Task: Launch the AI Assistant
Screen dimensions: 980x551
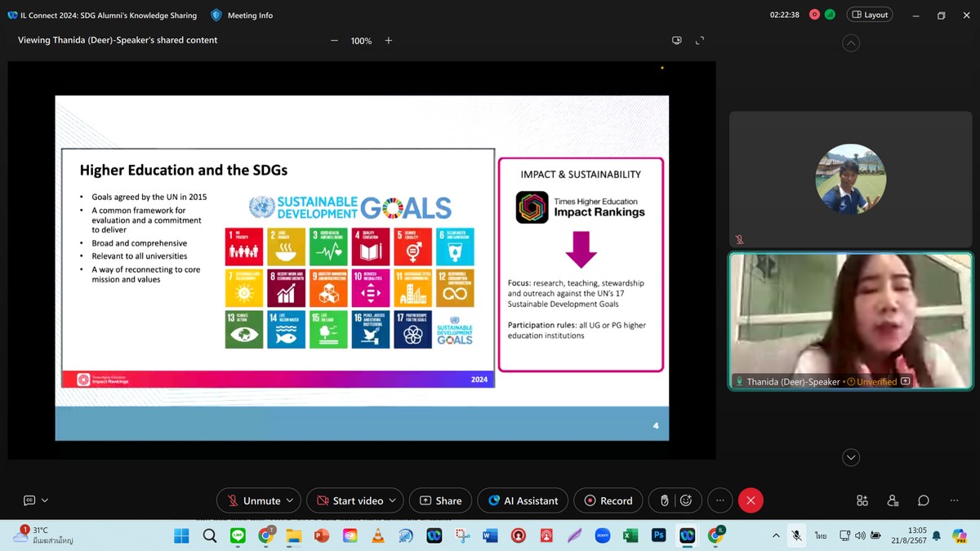Action: (x=523, y=500)
